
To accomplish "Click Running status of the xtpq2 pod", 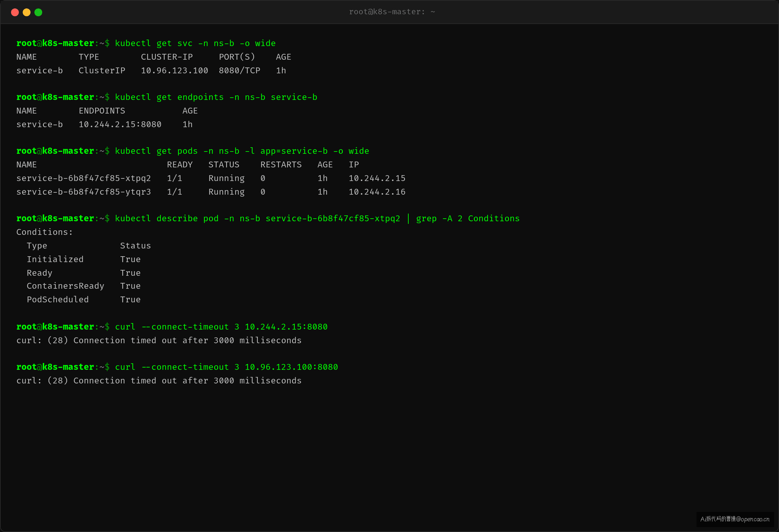I will coord(226,178).
